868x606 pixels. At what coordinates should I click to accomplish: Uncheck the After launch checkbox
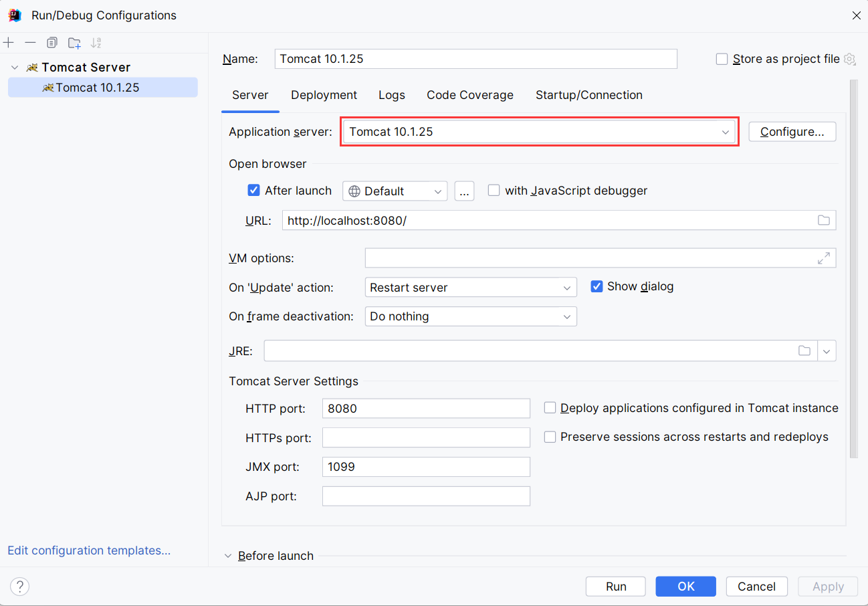click(253, 190)
